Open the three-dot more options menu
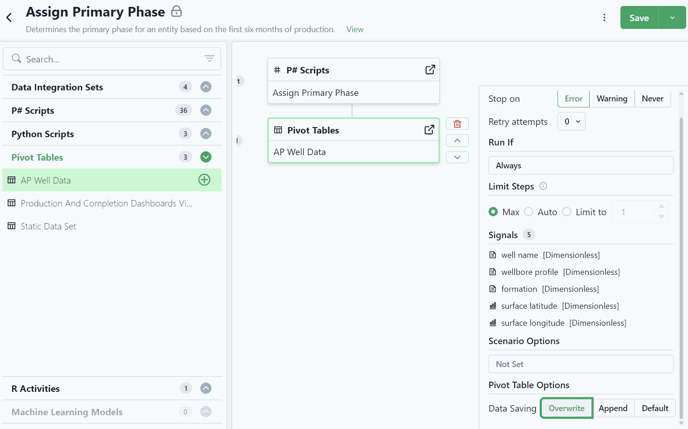The width and height of the screenshot is (688, 429). coord(604,18)
